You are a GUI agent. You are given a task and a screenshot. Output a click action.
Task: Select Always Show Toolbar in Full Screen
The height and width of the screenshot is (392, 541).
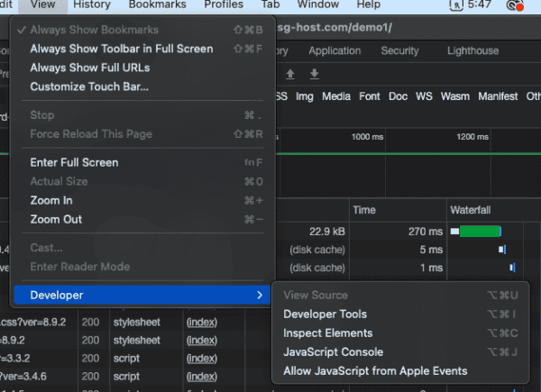pyautogui.click(x=142, y=49)
